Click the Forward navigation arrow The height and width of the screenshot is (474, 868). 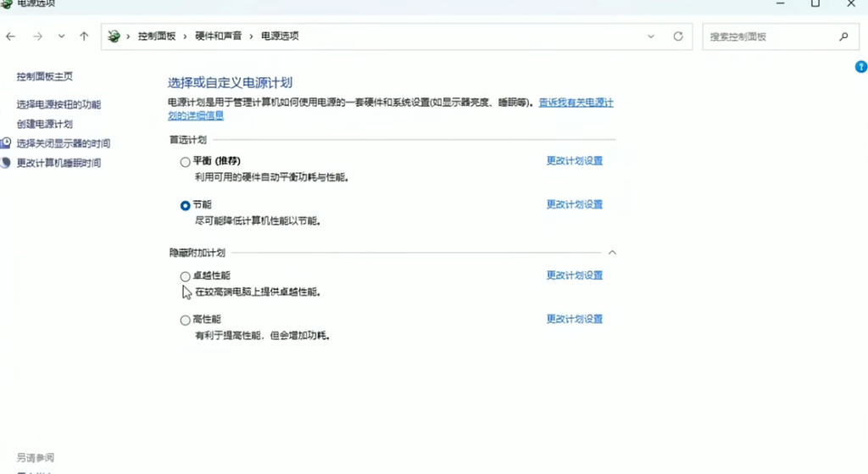tap(37, 36)
